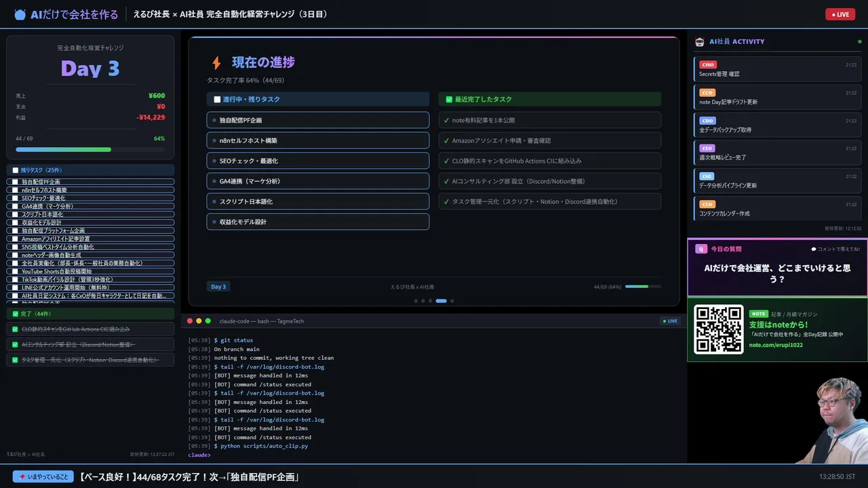Click the red LIVE badge in header
The height and width of the screenshot is (488, 868).
click(x=840, y=14)
